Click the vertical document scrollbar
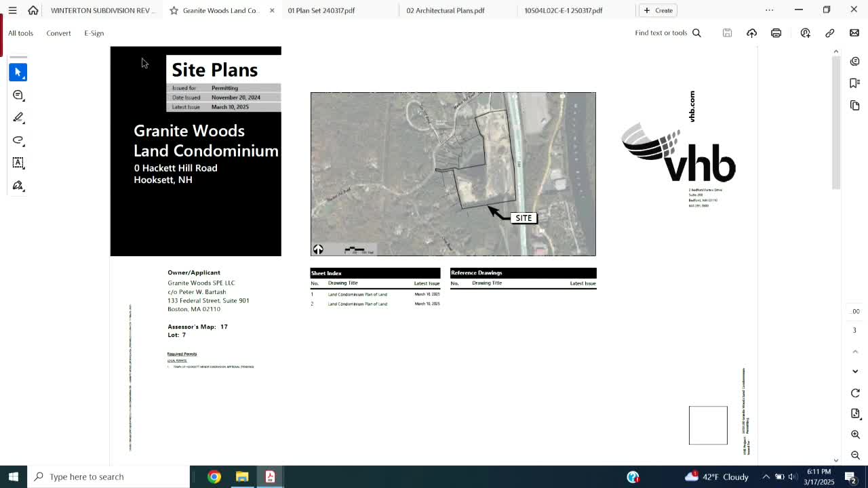This screenshot has width=868, height=488. [x=835, y=122]
